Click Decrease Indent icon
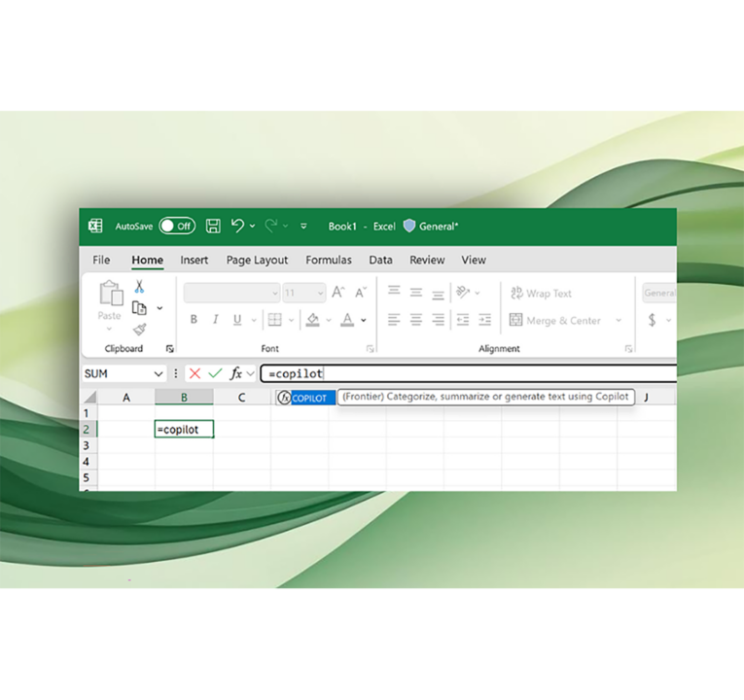Screen dimensions: 744x700 point(463,320)
